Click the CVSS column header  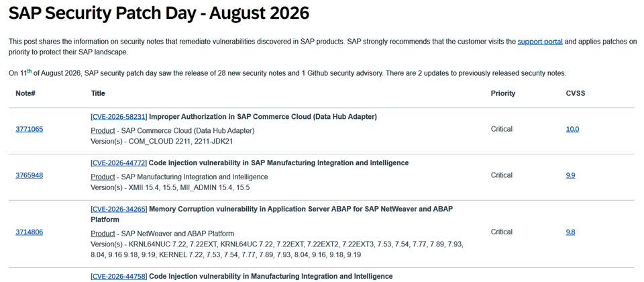click(576, 93)
